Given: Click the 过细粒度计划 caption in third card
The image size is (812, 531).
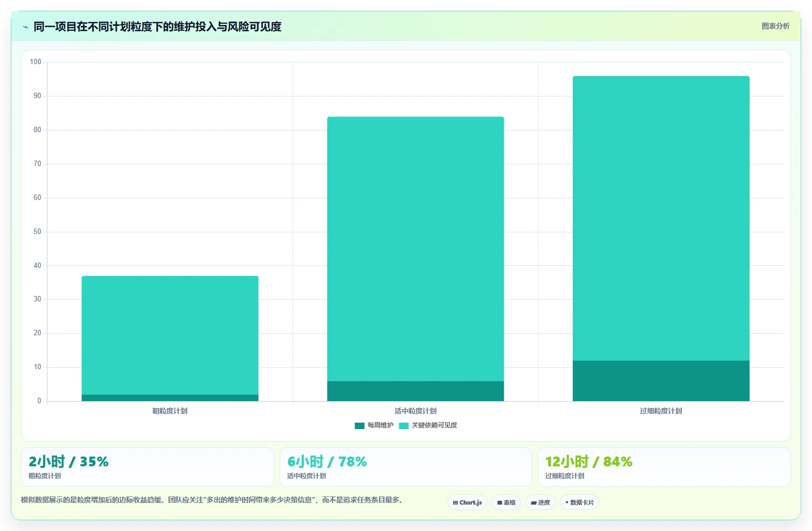Looking at the screenshot, I should [x=565, y=476].
